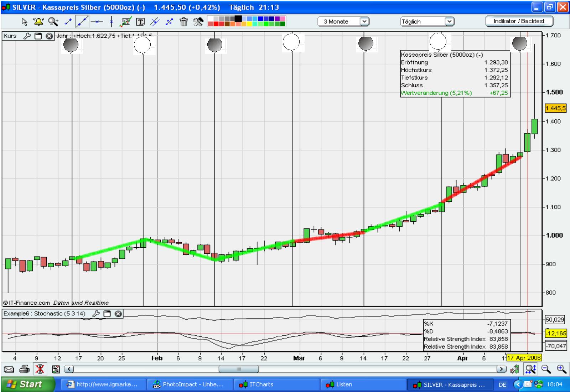Open the Täglich interval dropdown

pos(427,21)
